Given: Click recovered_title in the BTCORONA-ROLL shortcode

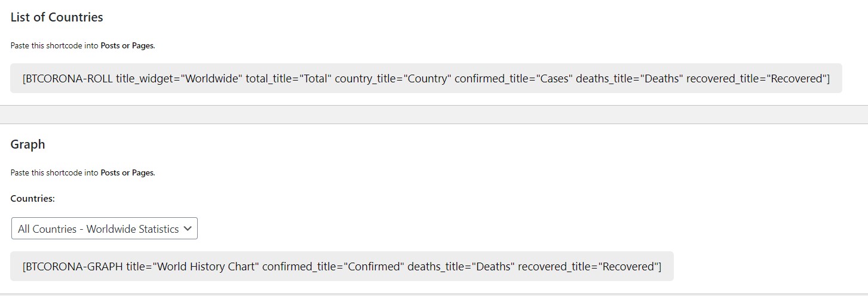Looking at the screenshot, I should point(757,78).
